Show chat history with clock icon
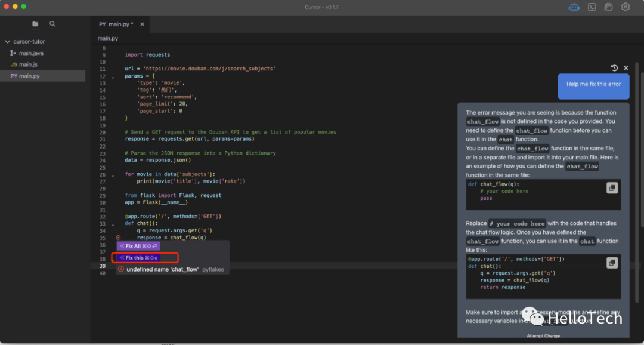The width and height of the screenshot is (644, 345). coord(615,68)
